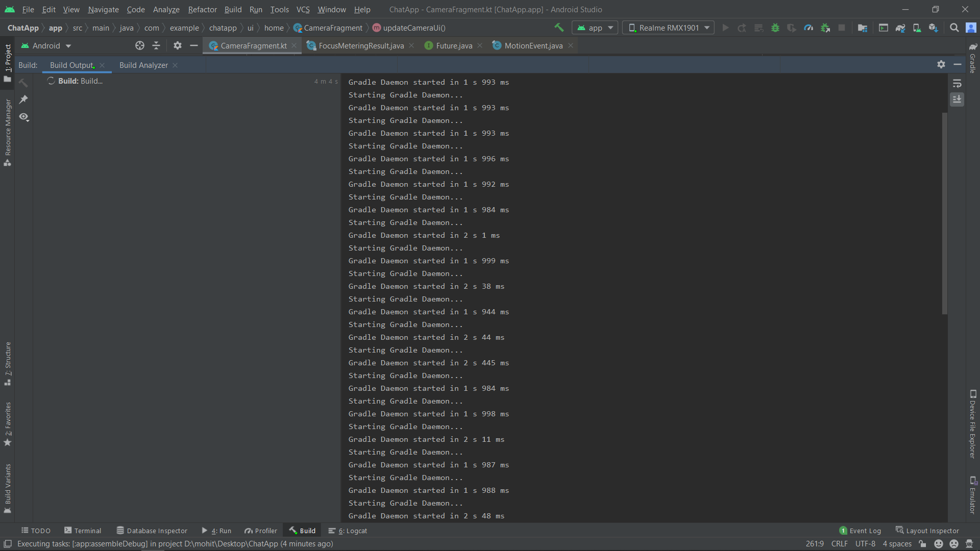Open the Terminal tool window
This screenshot has width=980, height=551.
tap(83, 531)
